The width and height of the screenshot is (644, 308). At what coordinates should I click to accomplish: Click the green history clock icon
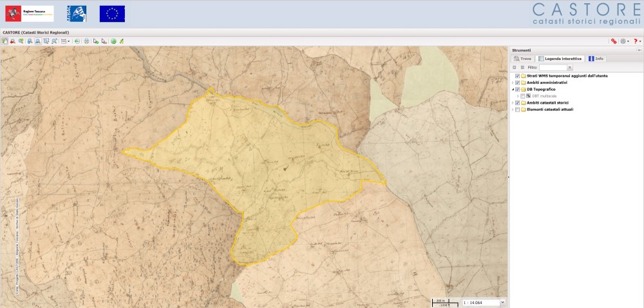tap(77, 41)
